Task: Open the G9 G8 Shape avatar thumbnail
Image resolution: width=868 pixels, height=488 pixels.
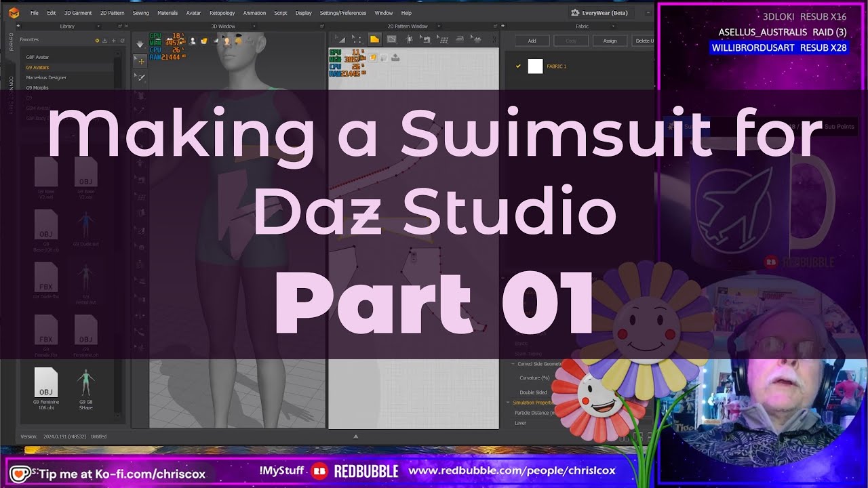Action: (85, 388)
